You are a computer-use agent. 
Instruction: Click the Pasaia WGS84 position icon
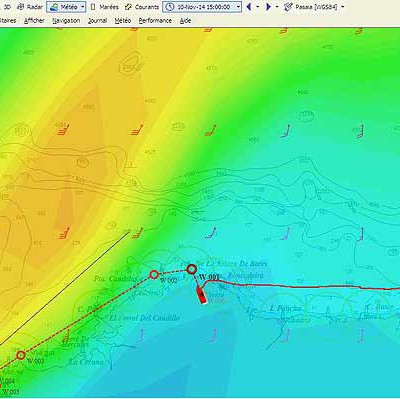click(288, 7)
